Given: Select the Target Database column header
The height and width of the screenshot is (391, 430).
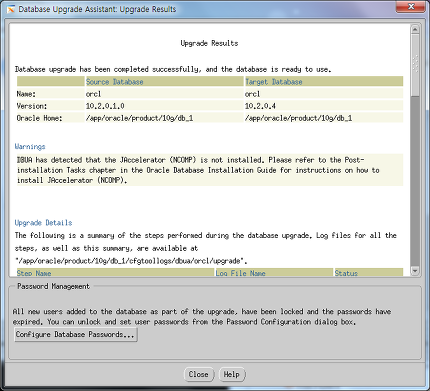Looking at the screenshot, I should point(324,82).
